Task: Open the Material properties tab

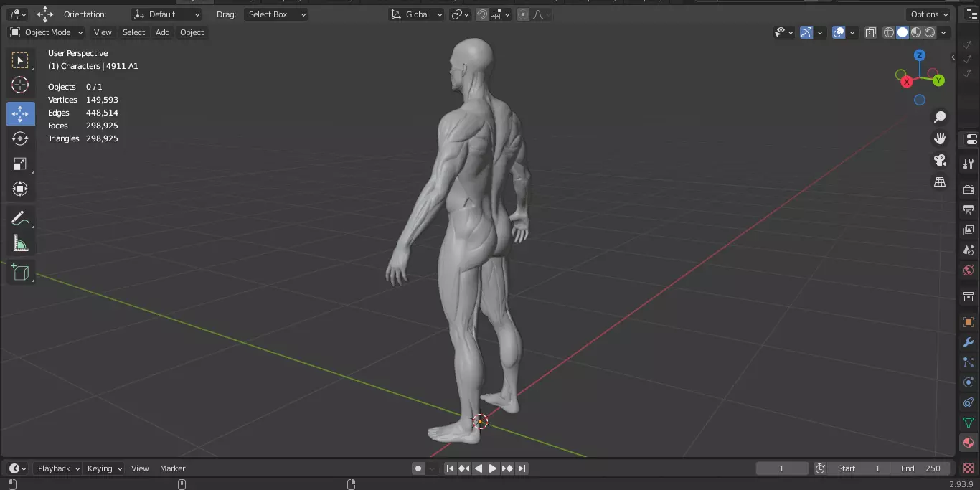Action: [969, 443]
